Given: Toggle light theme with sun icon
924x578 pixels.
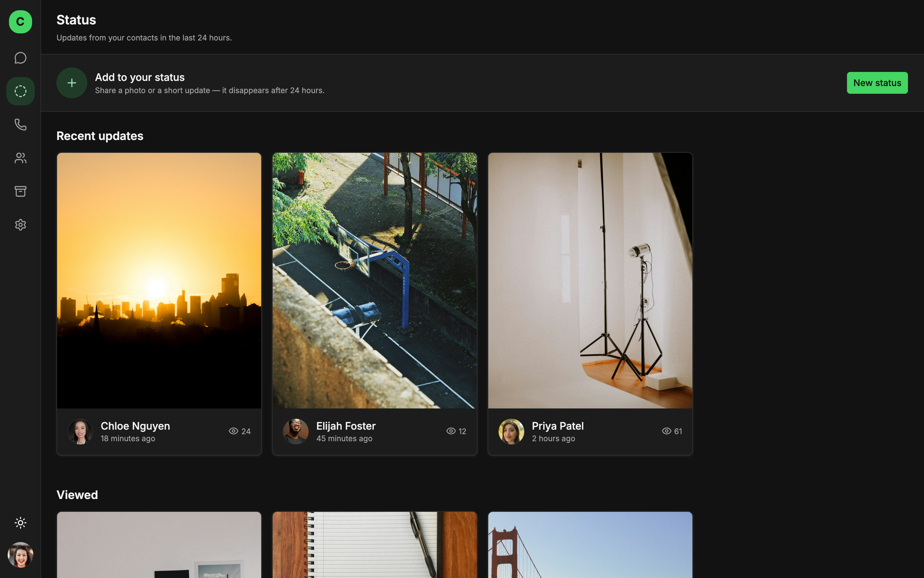Looking at the screenshot, I should pos(20,522).
